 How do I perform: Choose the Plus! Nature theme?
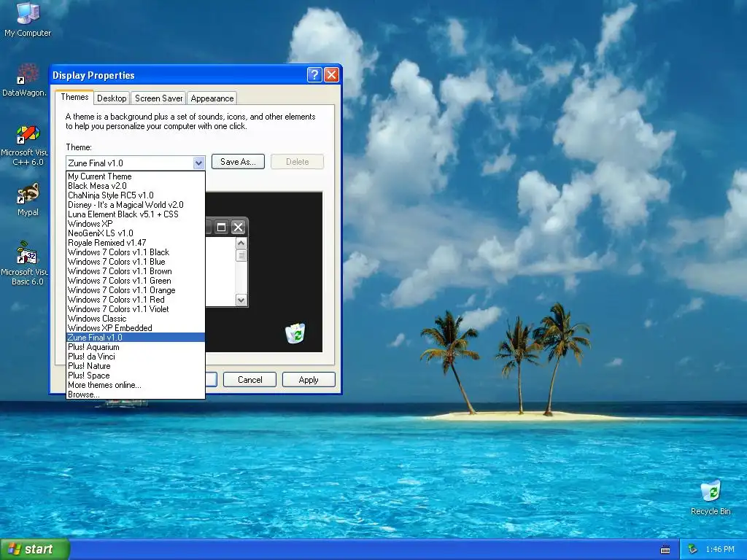coord(136,366)
